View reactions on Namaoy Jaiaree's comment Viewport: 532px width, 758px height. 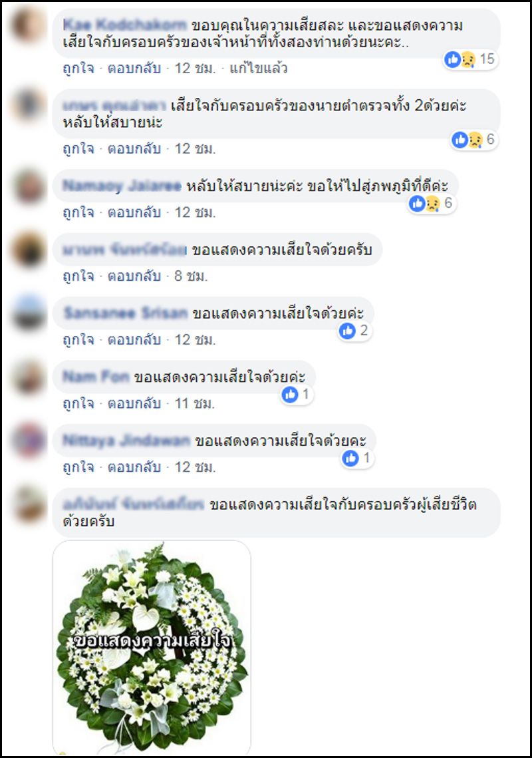point(431,203)
